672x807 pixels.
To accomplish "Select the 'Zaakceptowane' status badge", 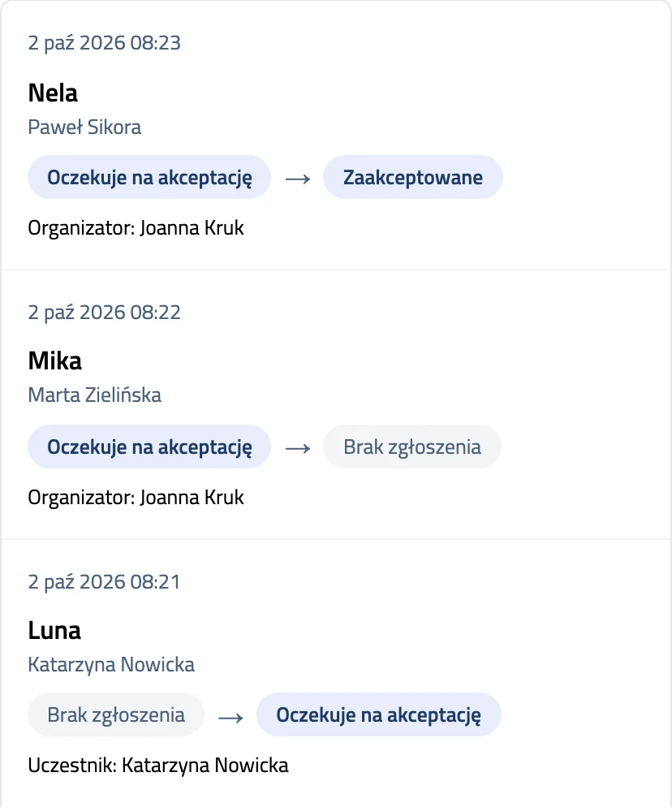I will click(412, 177).
